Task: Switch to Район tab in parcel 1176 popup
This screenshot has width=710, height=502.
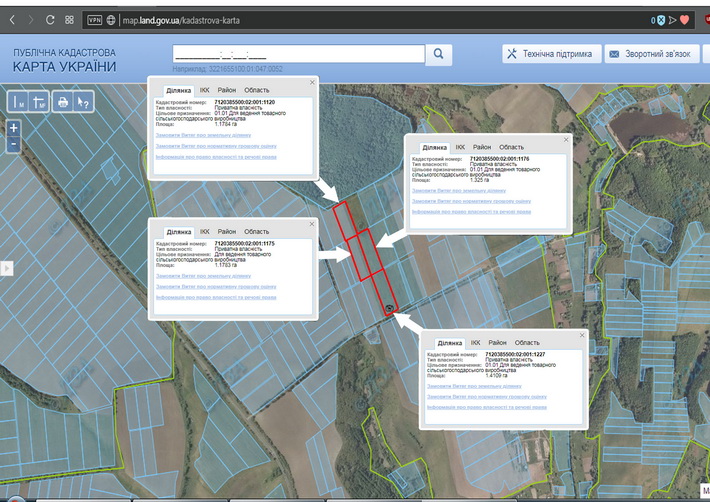Action: tap(482, 147)
